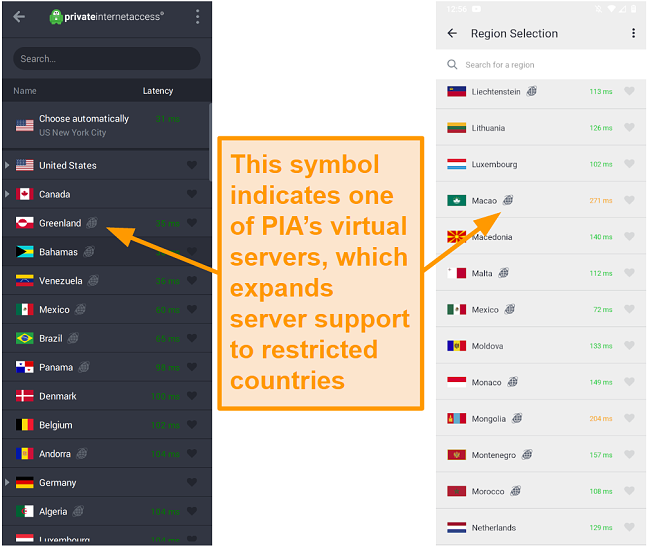The height and width of the screenshot is (550, 650).
Task: Select Macedonia region
Action: tap(541, 237)
